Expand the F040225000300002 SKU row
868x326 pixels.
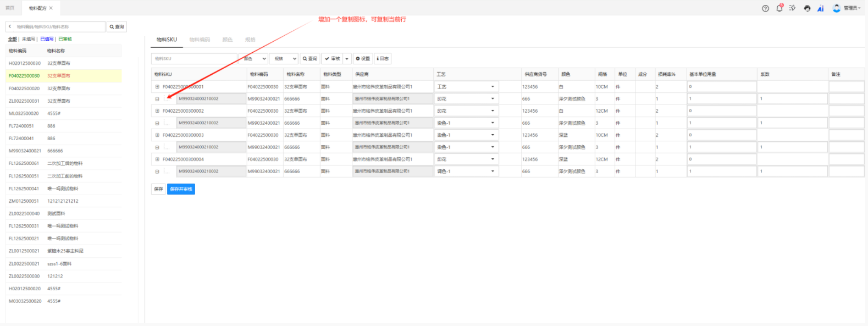tap(157, 111)
